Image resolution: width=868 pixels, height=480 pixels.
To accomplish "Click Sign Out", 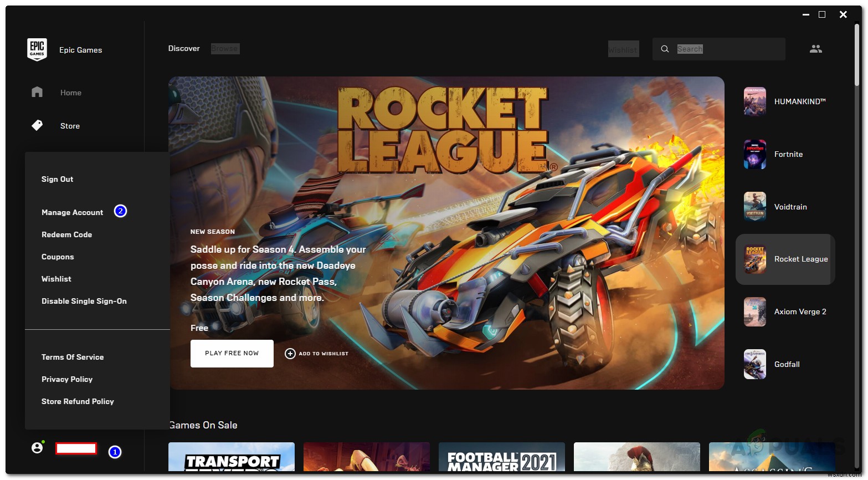I will point(57,178).
